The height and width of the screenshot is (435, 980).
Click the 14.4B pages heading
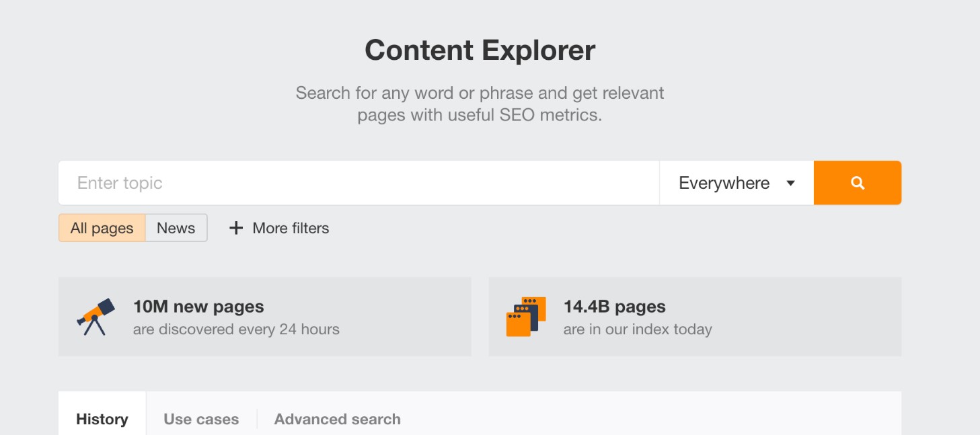point(614,307)
